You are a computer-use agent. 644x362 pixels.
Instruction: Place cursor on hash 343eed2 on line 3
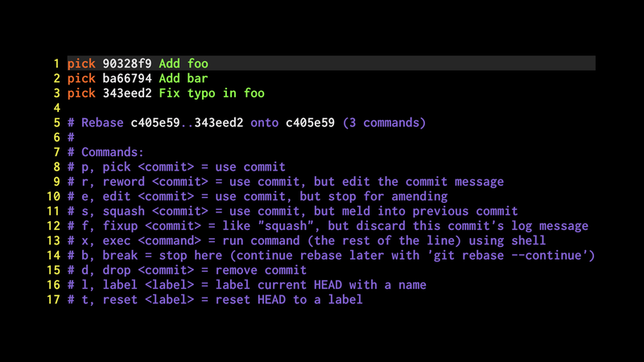coord(127,93)
